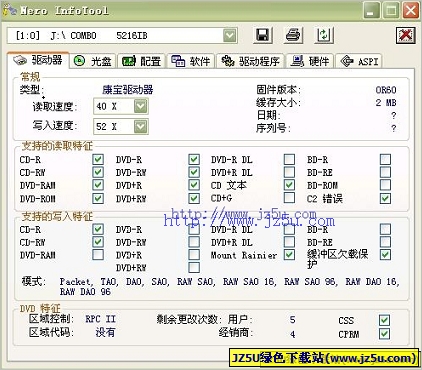Toggle the DVD-RAM write feature checkbox
The image size is (422, 370).
coord(98,255)
